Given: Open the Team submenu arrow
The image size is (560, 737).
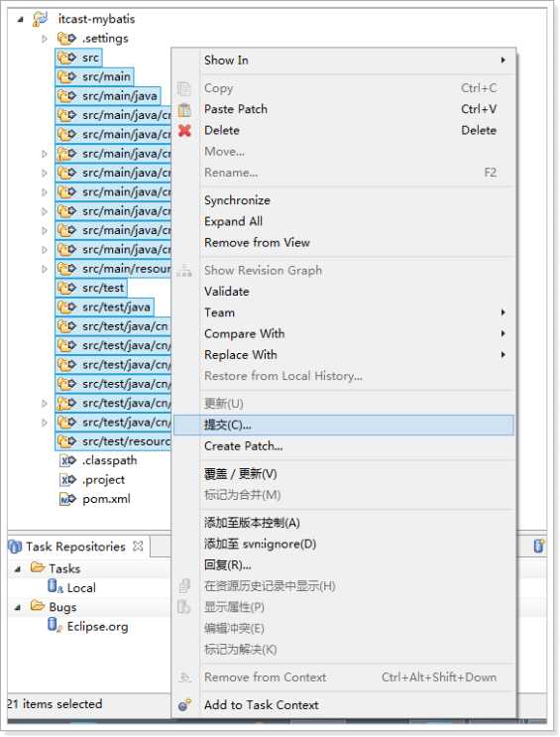Looking at the screenshot, I should point(503,312).
